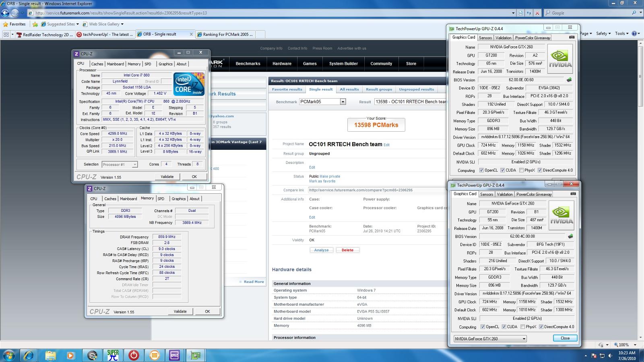
Task: Toggle PhysX checkbox in bottom GPU-Z
Action: [x=523, y=327]
